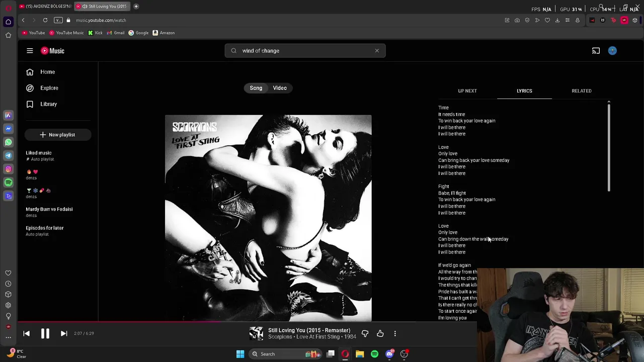Open Telegram in browser sidebar
Viewport: 644px width, 362px height.
pos(8,156)
